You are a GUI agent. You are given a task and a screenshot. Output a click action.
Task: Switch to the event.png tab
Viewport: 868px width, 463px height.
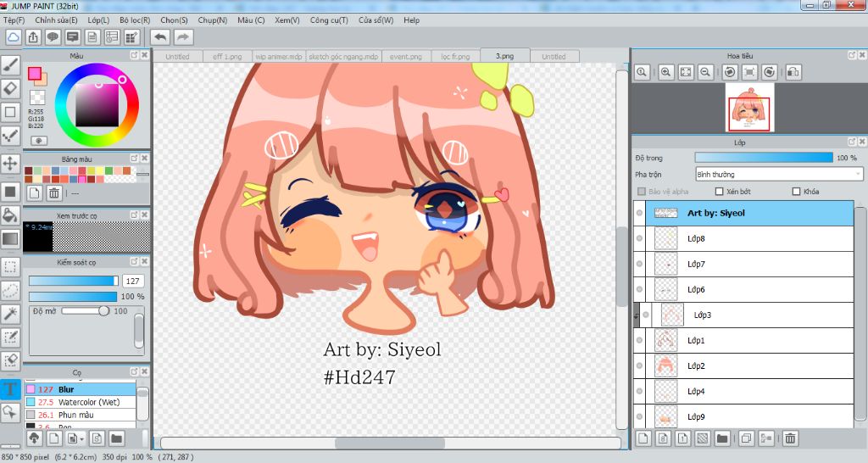(405, 57)
